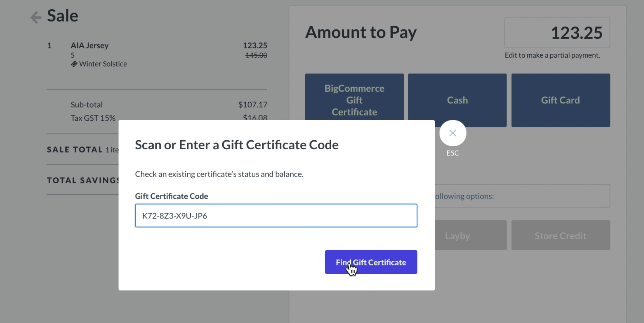The width and height of the screenshot is (644, 323).
Task: Click the Sub-total row amount
Action: (252, 105)
